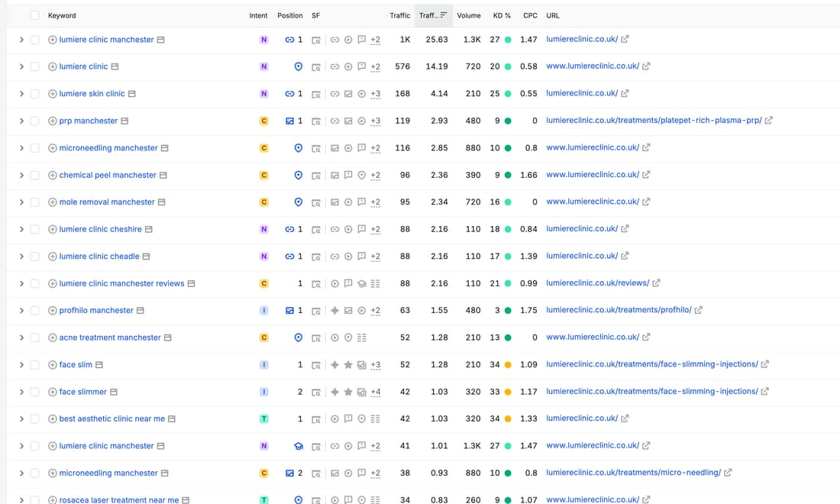Check the box for lumiere skin clinic
This screenshot has height=504, width=840.
coord(34,94)
